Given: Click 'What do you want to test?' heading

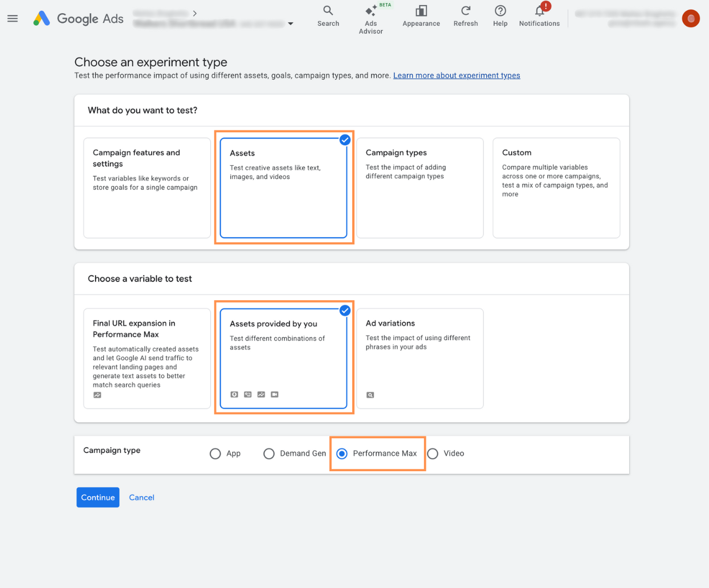Looking at the screenshot, I should 142,111.
